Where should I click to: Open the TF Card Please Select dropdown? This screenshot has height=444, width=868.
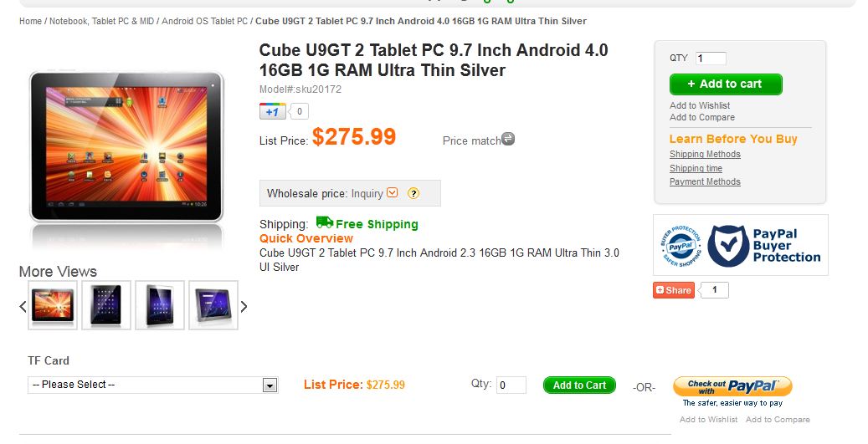coord(153,385)
